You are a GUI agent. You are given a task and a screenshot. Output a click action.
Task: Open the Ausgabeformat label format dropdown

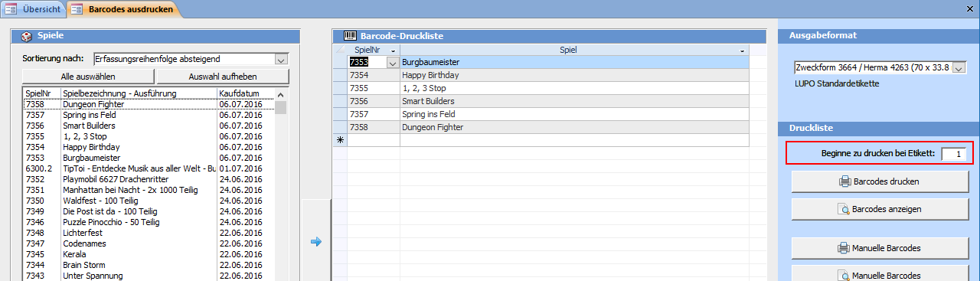(959, 67)
